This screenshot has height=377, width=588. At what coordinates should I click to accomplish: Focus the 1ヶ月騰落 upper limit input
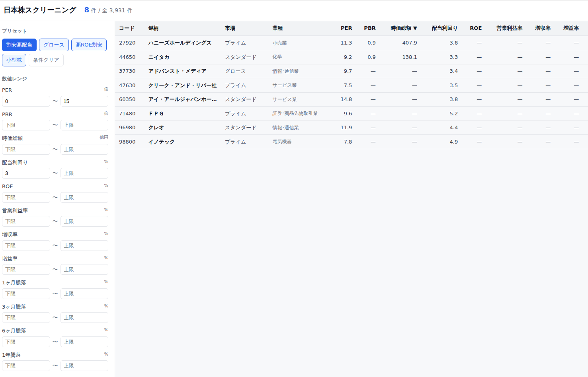coord(84,293)
